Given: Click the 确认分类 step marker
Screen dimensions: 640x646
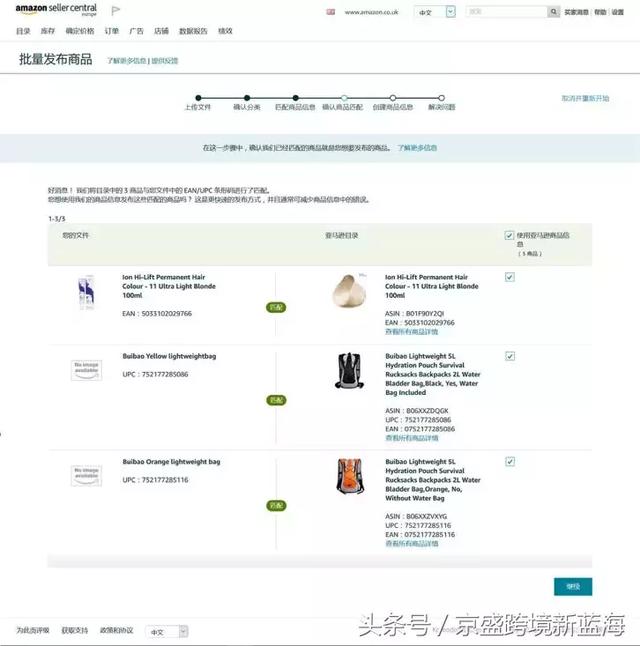Looking at the screenshot, I should (x=247, y=98).
